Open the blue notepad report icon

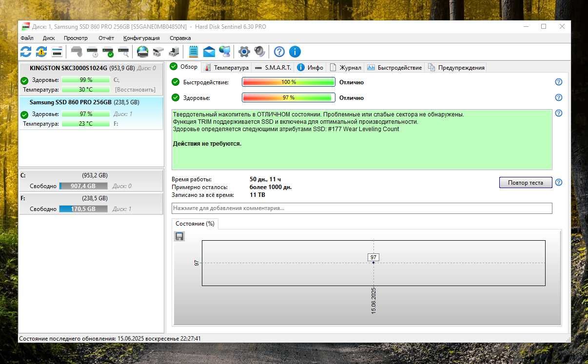coord(194,51)
